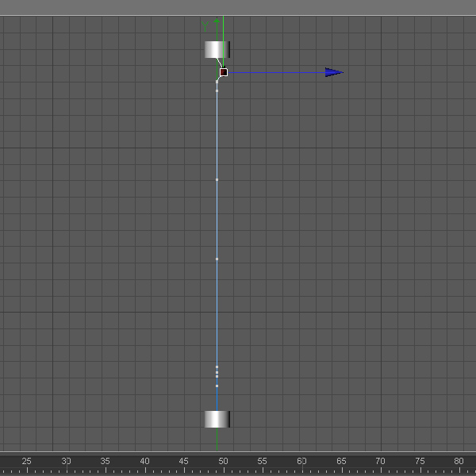
Task: Select the lowest trajectory key above bottom cylinder
Action: pos(217,386)
